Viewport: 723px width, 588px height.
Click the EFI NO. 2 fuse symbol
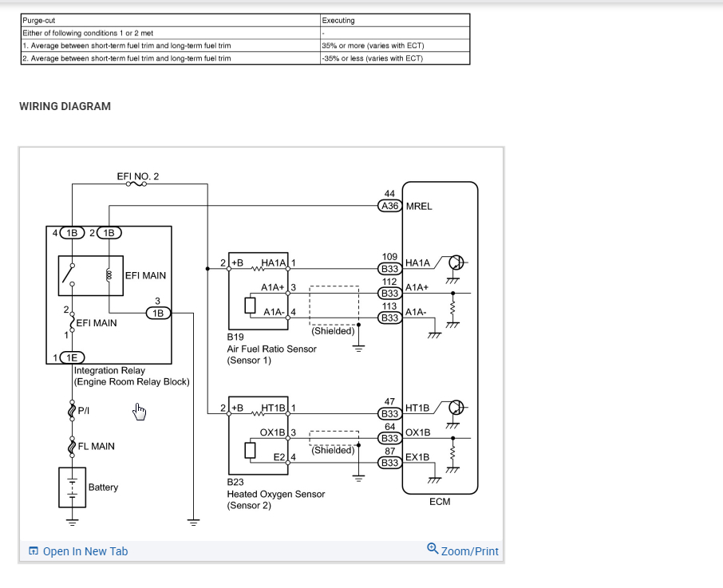136,184
